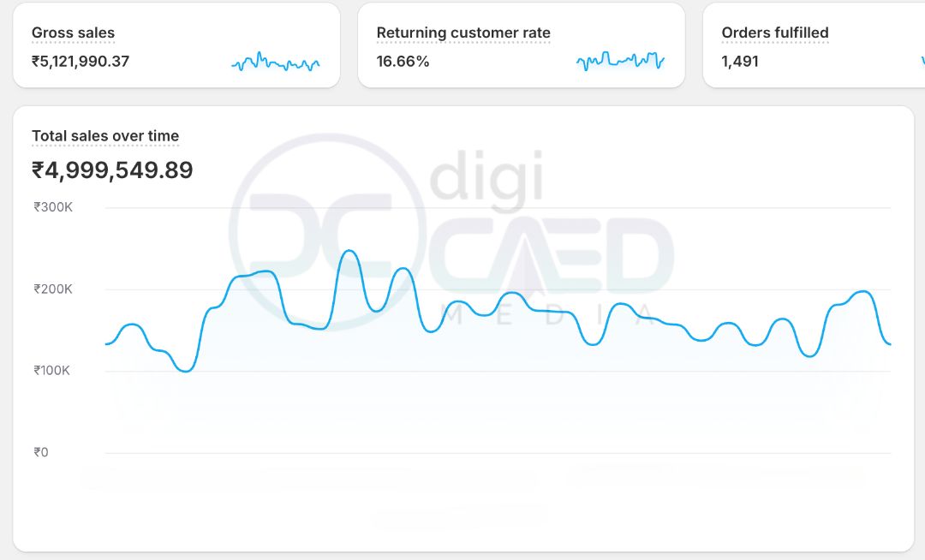Click the ₹200K y-axis label
Screen dimensions: 925x560
(53, 289)
